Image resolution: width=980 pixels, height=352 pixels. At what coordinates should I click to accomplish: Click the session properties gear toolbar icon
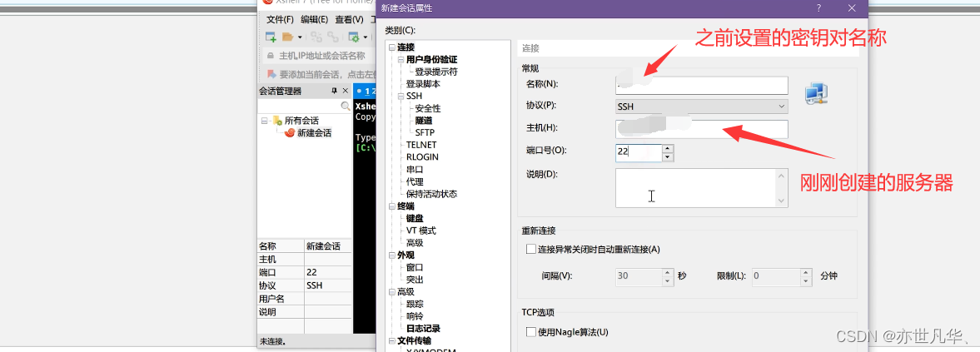(x=354, y=37)
